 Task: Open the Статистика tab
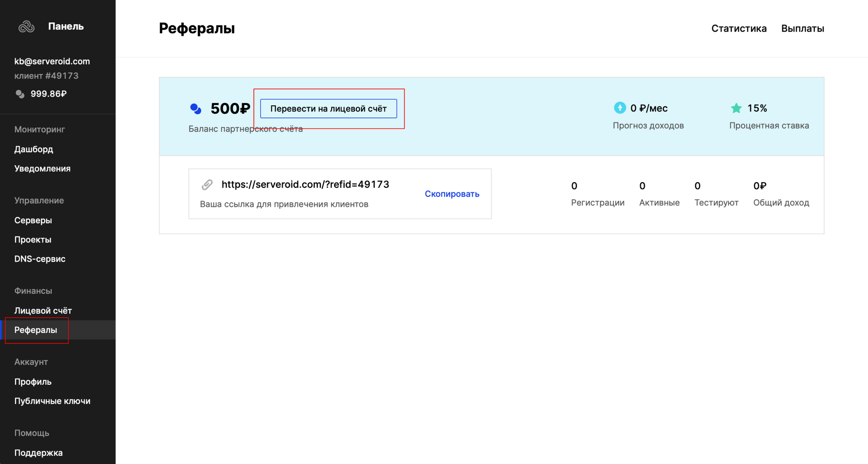[x=739, y=29]
